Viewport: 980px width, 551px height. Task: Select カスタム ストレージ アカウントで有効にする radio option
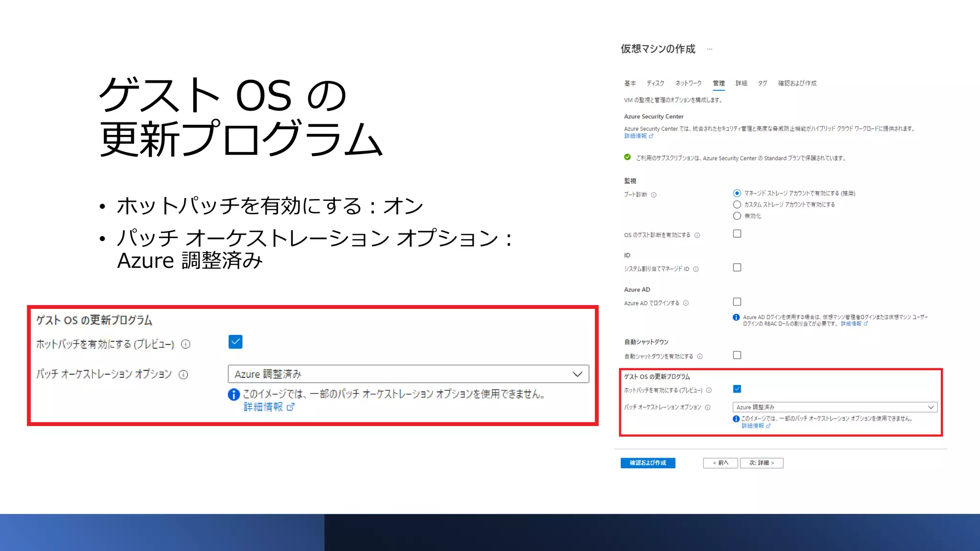737,205
